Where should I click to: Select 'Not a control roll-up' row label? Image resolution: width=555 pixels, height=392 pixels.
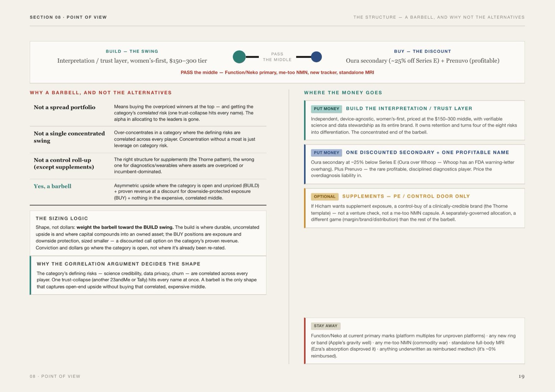click(64, 163)
